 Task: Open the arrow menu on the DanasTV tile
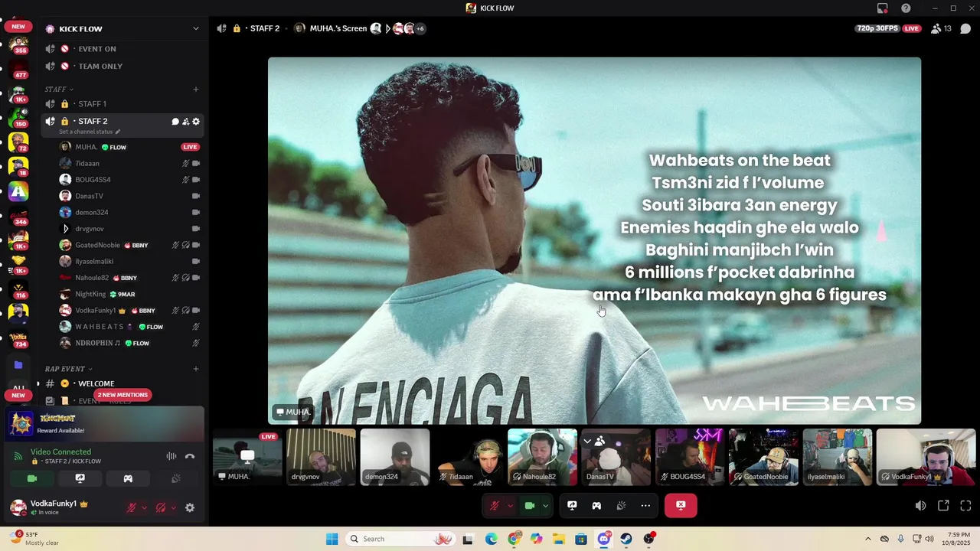[587, 441]
